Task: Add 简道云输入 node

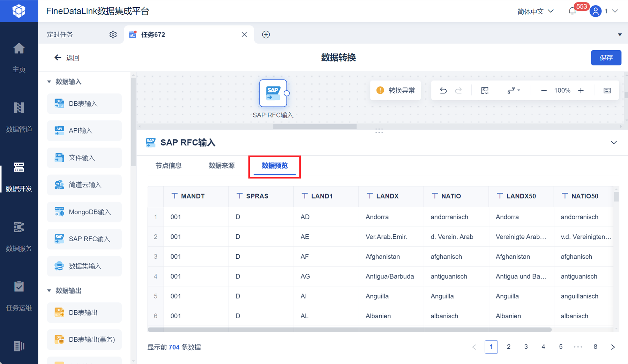Action: click(x=84, y=185)
